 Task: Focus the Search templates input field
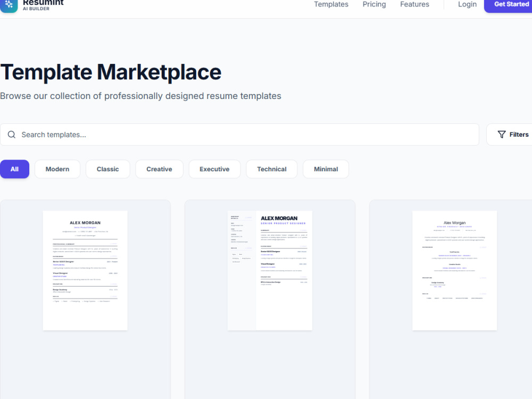pyautogui.click(x=239, y=135)
